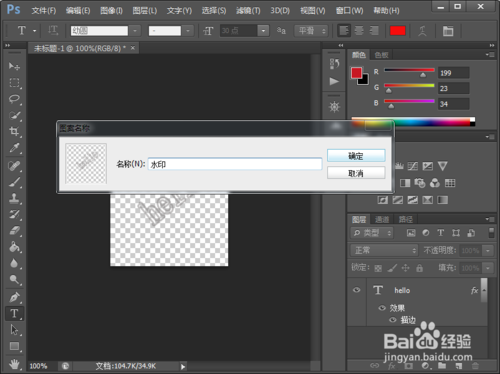Select the Brush tool
Viewport: 500px width, 374px height.
point(14,182)
